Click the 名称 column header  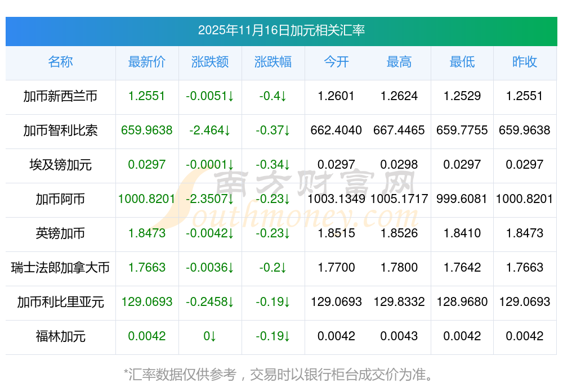click(x=60, y=62)
